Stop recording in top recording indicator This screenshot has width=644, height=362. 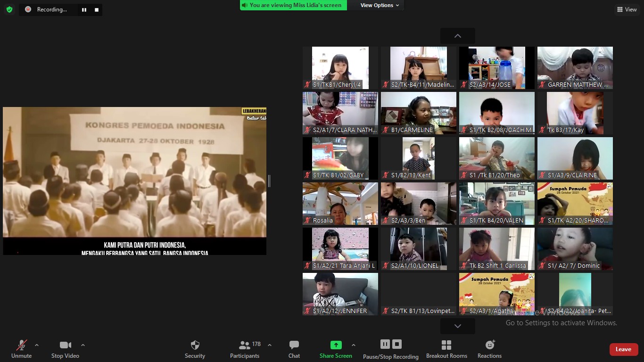pyautogui.click(x=97, y=9)
